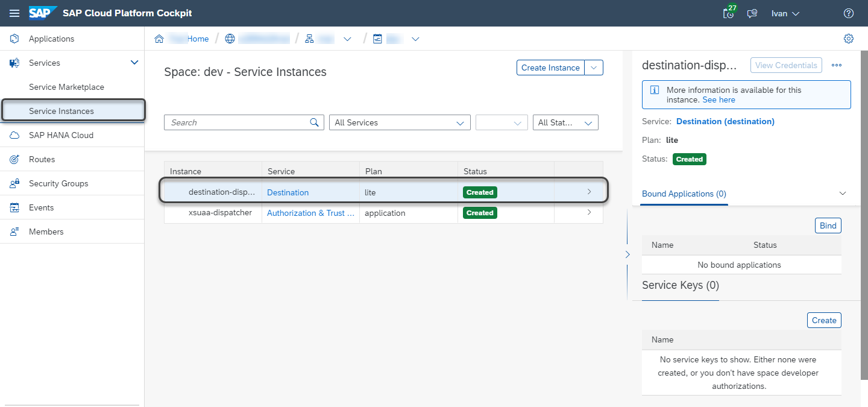Click the View Credentials button
This screenshot has width=868, height=407.
tap(786, 65)
